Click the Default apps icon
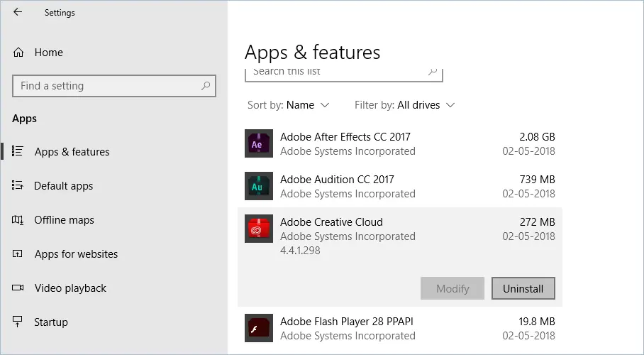644x355 pixels. coord(18,186)
